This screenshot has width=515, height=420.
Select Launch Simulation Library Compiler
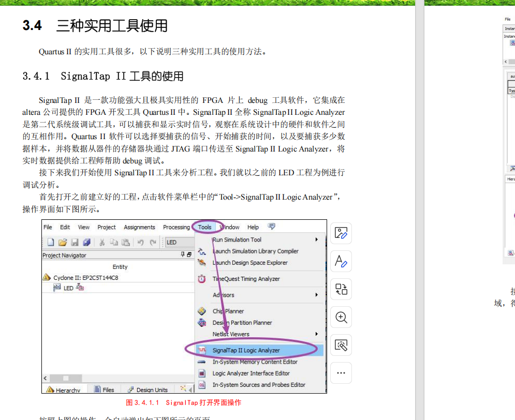pos(256,251)
